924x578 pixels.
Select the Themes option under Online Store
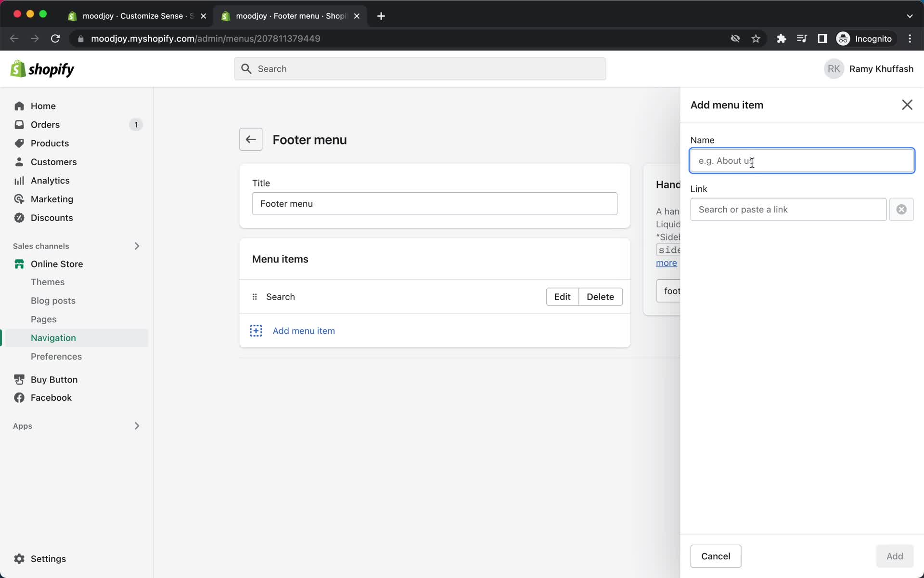pos(47,282)
